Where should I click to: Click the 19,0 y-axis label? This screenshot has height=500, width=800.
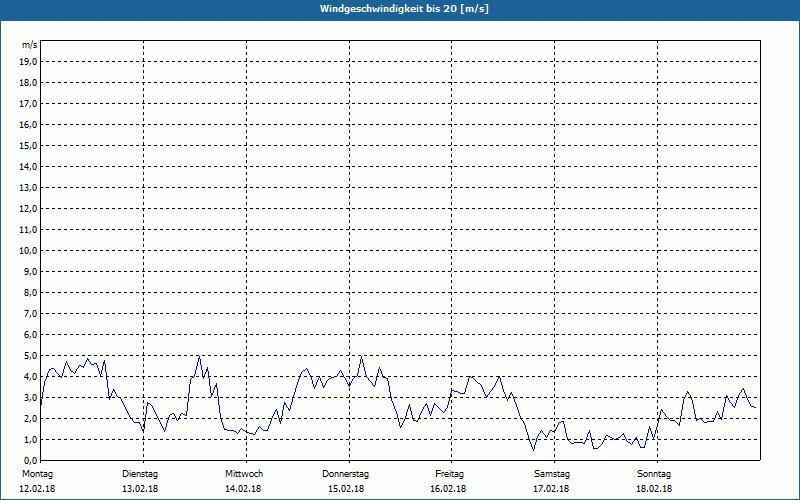tap(28, 62)
